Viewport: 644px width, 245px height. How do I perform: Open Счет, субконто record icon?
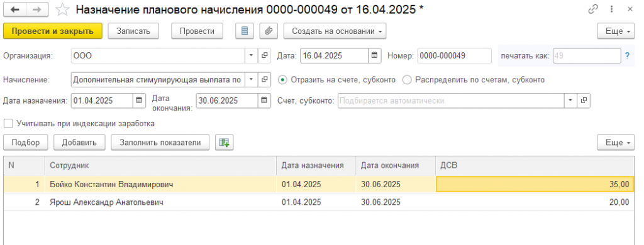584,101
